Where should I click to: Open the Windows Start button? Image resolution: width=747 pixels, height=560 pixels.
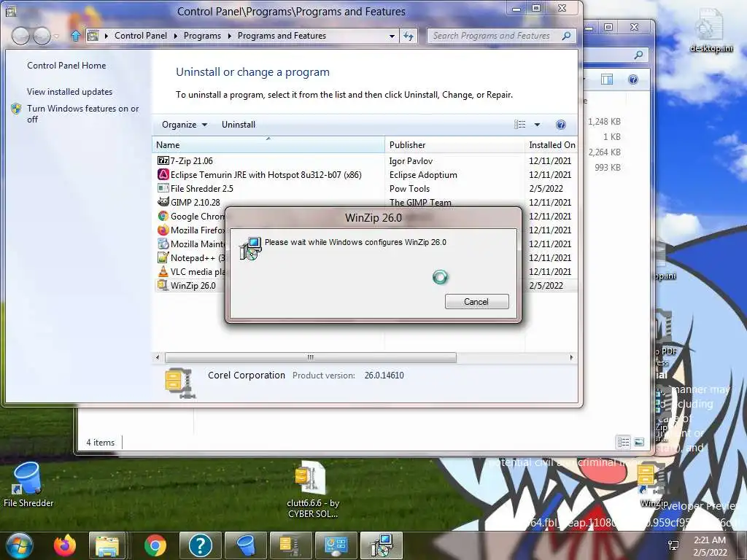[x=19, y=545]
